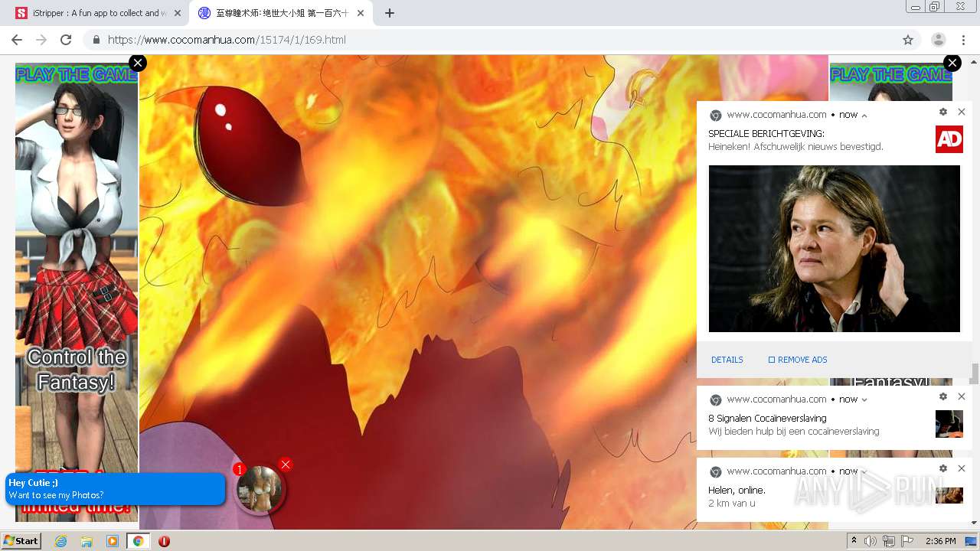Open the volume speaker tray icon

click(871, 541)
